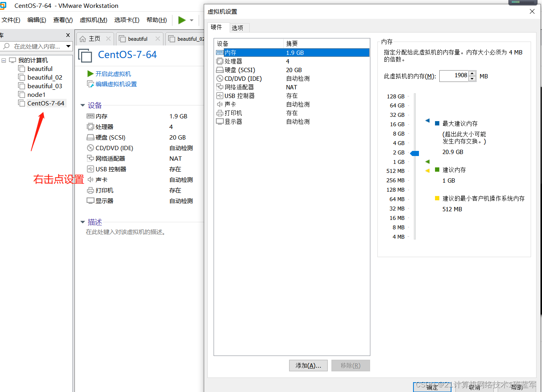Click the memory slider thumb at 2 GB
542x392 pixels.
click(415, 153)
